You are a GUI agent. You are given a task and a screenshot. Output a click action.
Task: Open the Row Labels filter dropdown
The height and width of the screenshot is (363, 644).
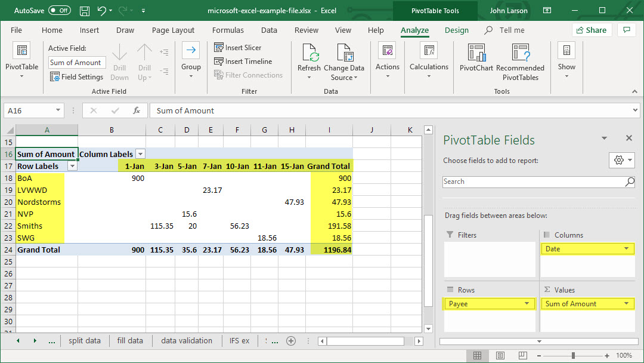click(x=72, y=167)
